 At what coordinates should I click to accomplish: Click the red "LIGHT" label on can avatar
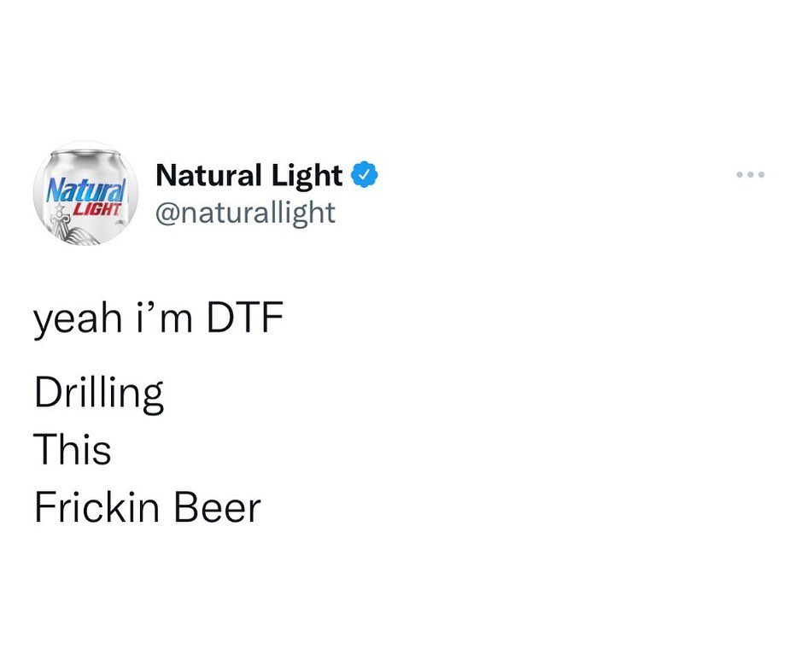click(x=97, y=208)
